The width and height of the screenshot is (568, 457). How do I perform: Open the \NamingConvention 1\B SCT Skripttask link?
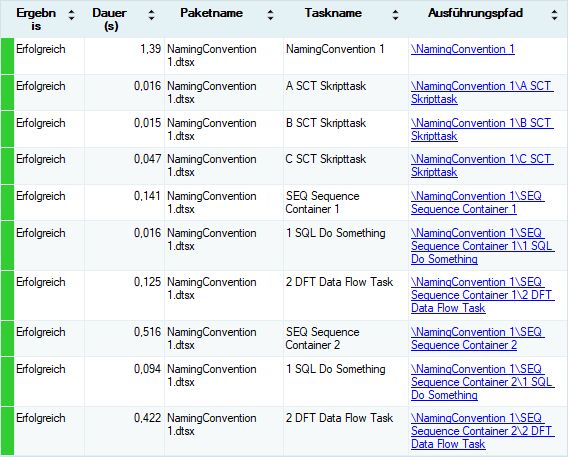[x=482, y=129]
